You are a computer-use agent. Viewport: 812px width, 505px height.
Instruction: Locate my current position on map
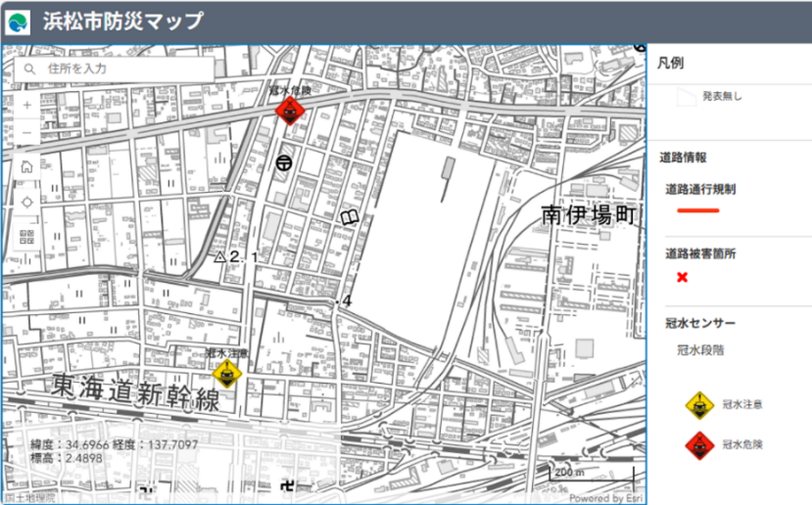[x=26, y=203]
